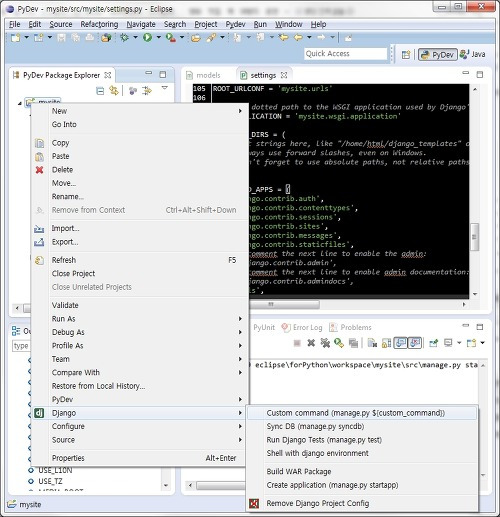
Task: Click Collapse All in Package Explorer
Action: click(100, 91)
